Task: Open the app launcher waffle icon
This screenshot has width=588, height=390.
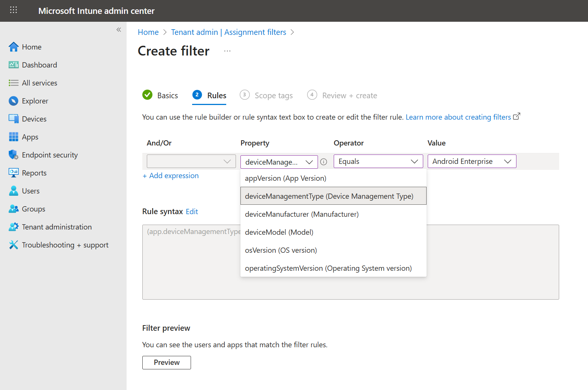Action: [x=13, y=10]
